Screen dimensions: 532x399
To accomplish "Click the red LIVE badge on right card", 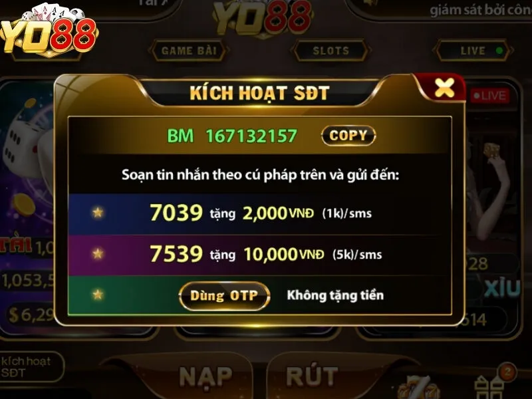I will tap(490, 96).
